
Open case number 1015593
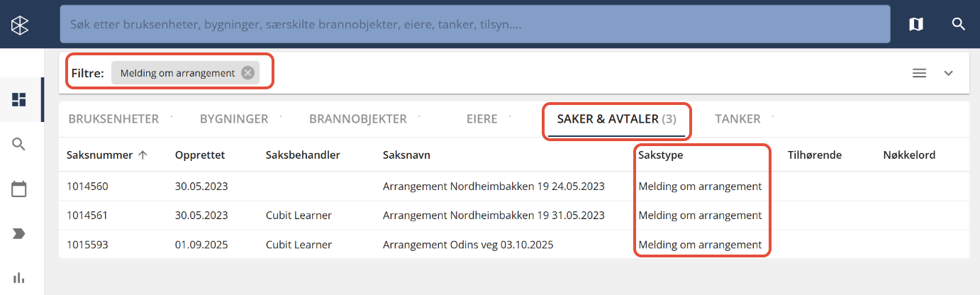point(87,245)
